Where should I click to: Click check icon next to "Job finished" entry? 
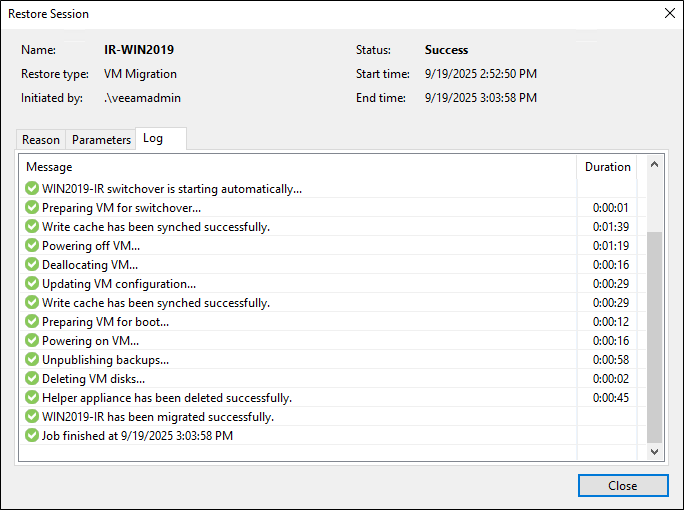(32, 436)
